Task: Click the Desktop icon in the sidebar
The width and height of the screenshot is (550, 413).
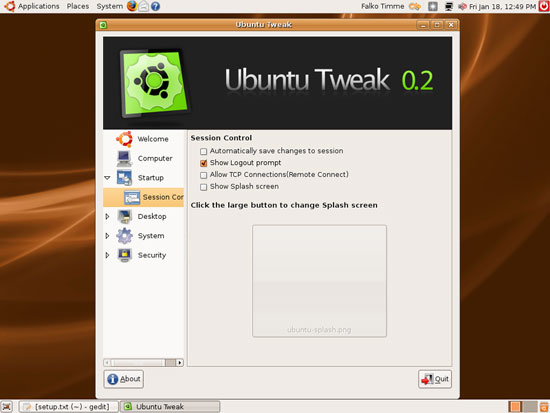Action: [x=124, y=217]
